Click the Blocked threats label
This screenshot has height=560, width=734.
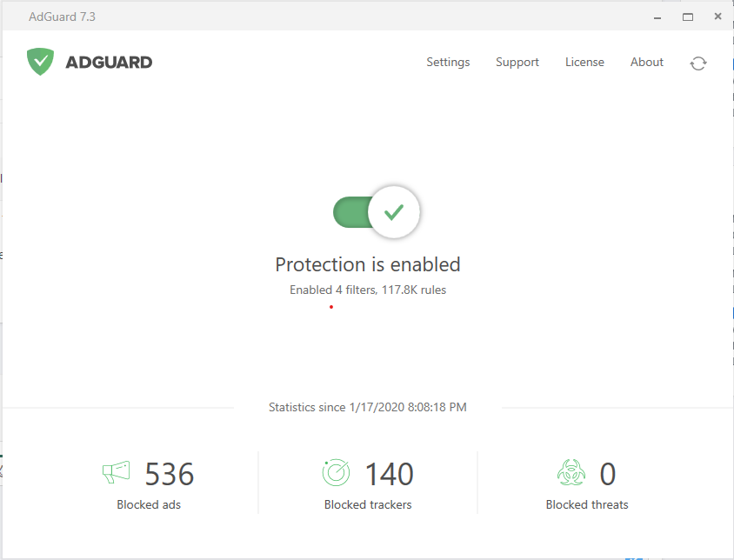tap(587, 504)
